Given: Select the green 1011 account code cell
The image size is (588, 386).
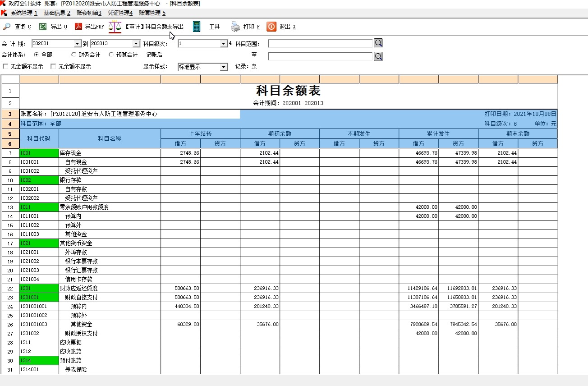Looking at the screenshot, I should click(39, 207).
